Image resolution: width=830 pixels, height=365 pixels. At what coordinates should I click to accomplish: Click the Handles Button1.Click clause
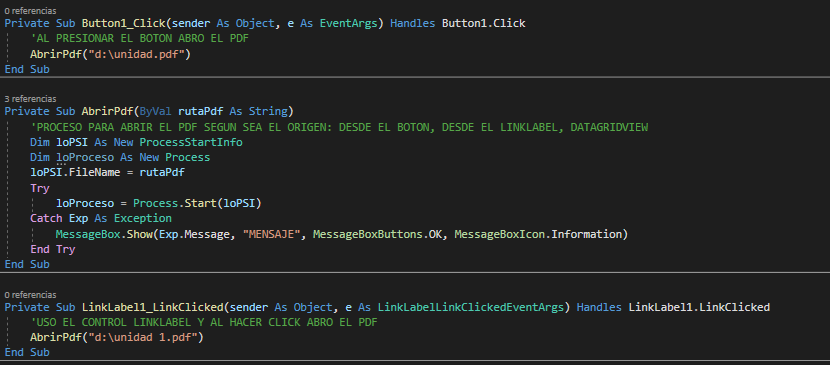point(457,23)
